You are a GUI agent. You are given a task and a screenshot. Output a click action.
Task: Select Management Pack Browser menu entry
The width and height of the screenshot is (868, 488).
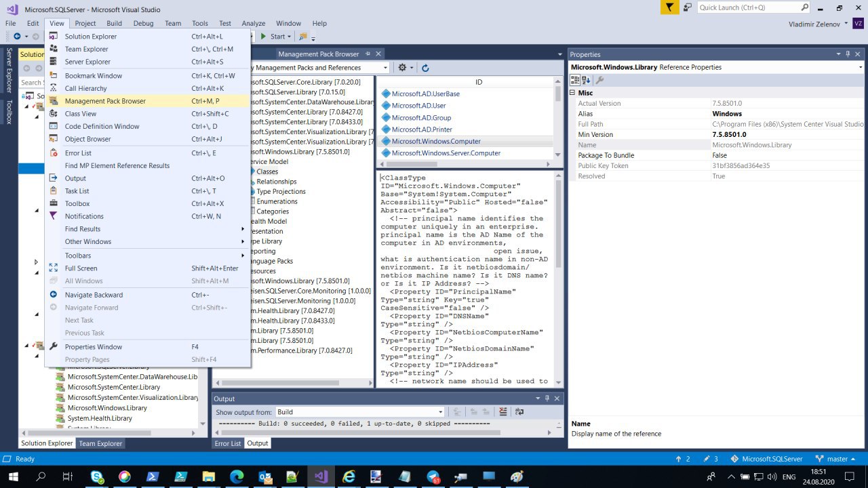[x=147, y=101]
